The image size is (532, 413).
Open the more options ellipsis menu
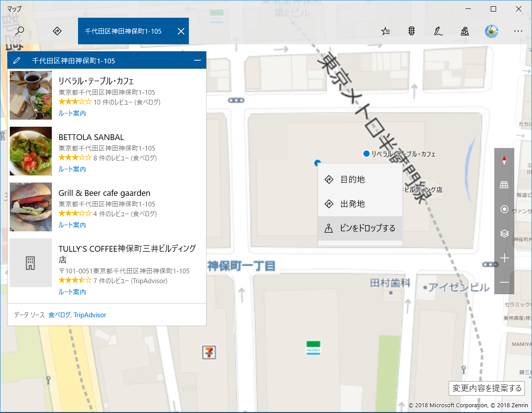point(518,31)
